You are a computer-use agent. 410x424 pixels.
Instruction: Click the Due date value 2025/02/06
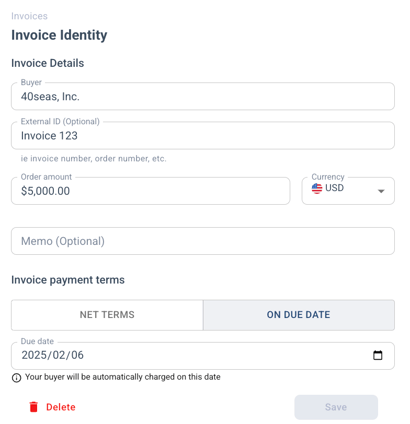click(x=52, y=355)
